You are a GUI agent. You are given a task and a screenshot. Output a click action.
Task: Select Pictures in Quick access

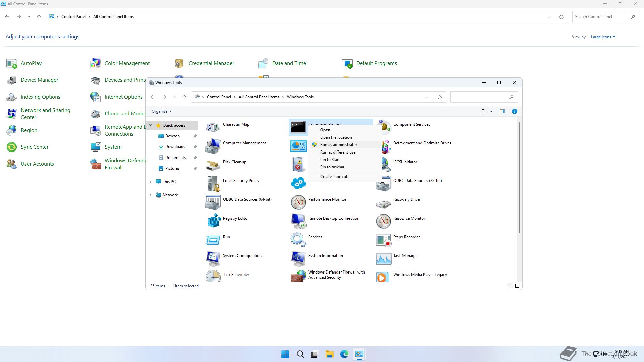[172, 168]
